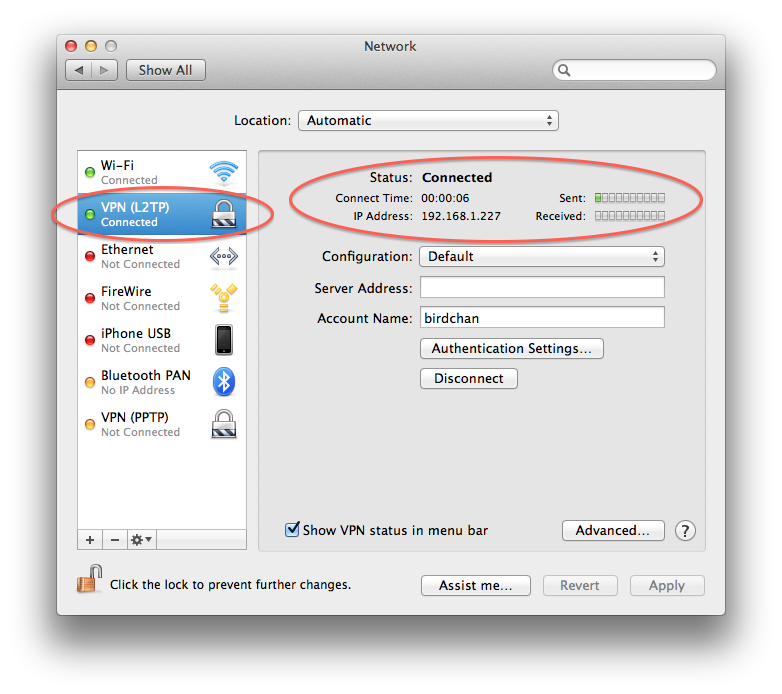This screenshot has width=782, height=694.
Task: Focus the Account Name field
Action: [x=542, y=318]
